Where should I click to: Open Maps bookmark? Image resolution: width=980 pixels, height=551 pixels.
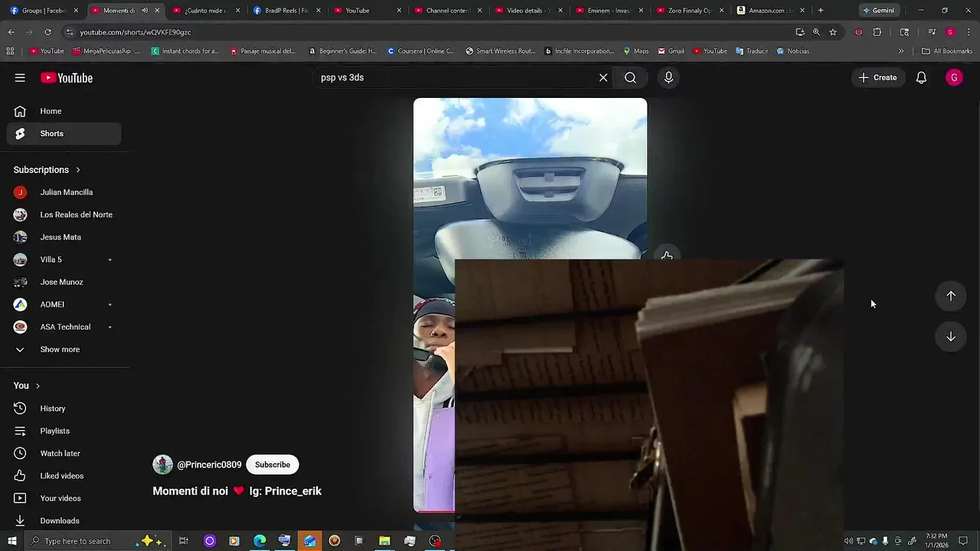635,51
